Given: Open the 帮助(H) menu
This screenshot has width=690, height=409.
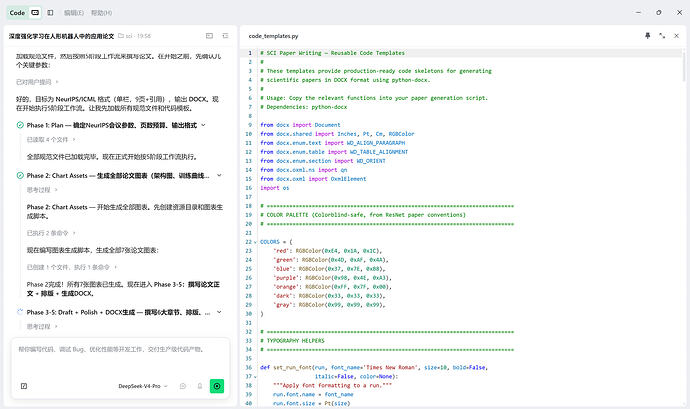Looking at the screenshot, I should click(x=101, y=13).
